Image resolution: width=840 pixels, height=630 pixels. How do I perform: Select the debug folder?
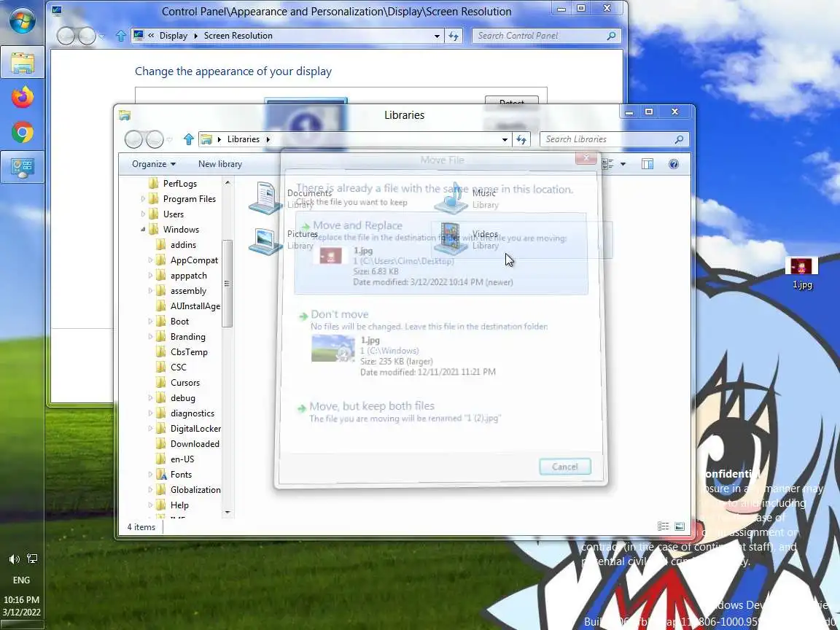tap(183, 398)
